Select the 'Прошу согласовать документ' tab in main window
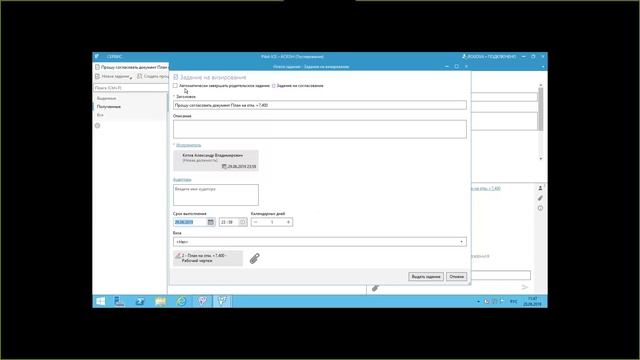This screenshot has width=640, height=360. [131, 67]
